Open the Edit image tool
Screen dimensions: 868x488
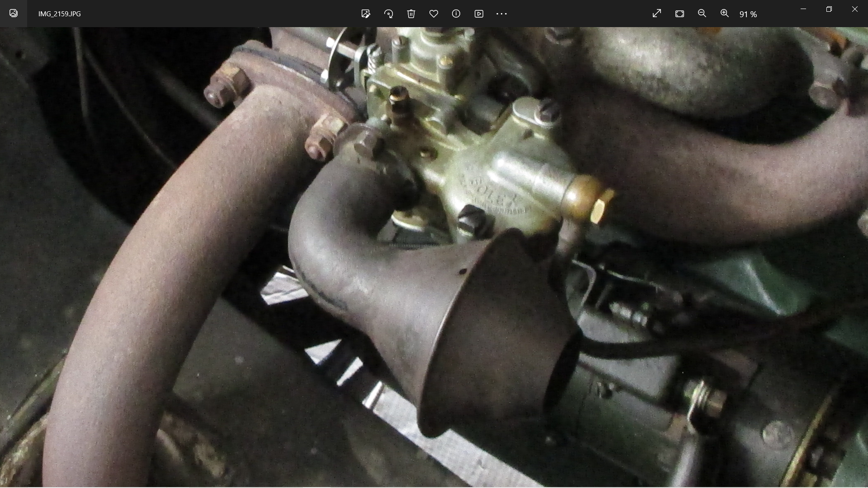[x=366, y=14]
